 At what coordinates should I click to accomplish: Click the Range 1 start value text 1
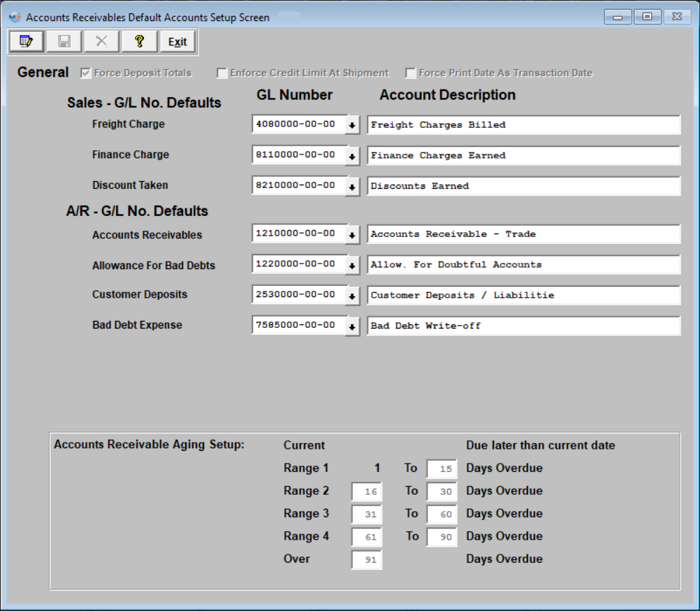point(377,468)
